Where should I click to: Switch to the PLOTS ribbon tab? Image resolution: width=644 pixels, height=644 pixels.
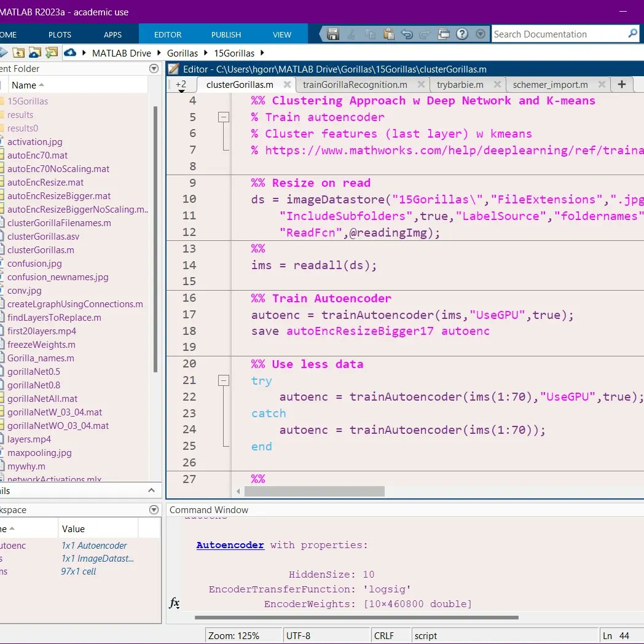tap(60, 34)
